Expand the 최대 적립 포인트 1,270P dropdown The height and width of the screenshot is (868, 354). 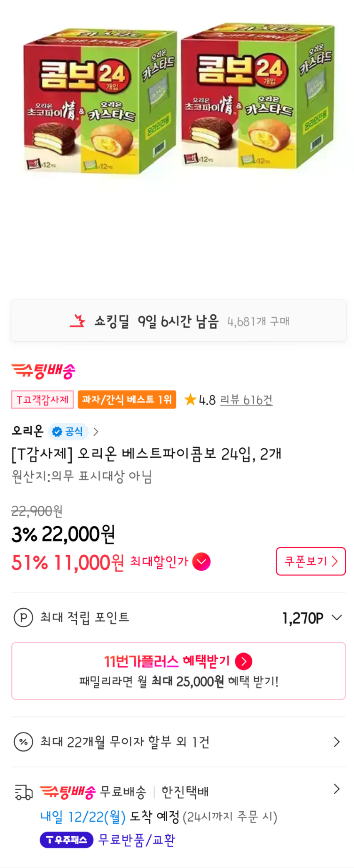(337, 617)
